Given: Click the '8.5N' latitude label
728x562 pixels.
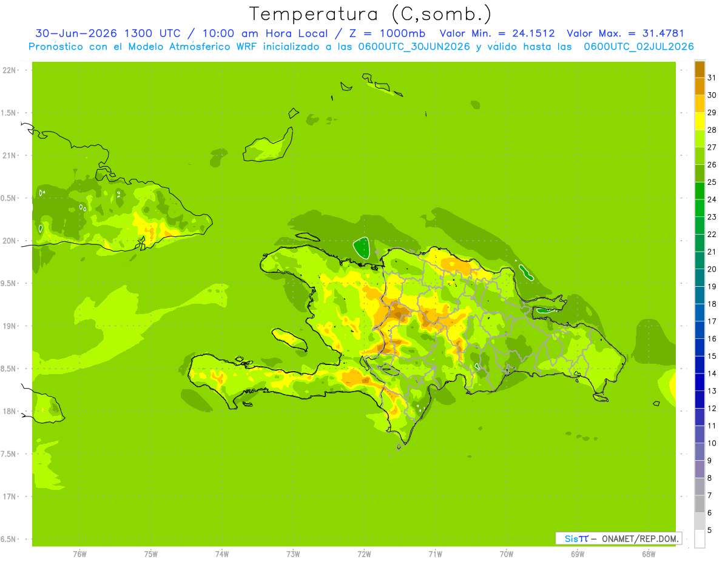Looking at the screenshot, I should (x=9, y=369).
